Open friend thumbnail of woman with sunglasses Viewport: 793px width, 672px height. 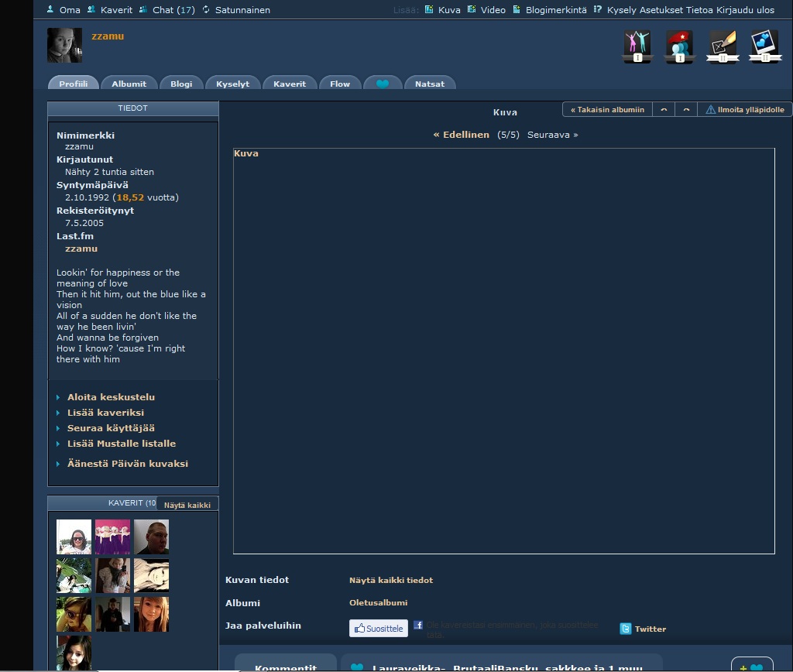click(x=74, y=537)
